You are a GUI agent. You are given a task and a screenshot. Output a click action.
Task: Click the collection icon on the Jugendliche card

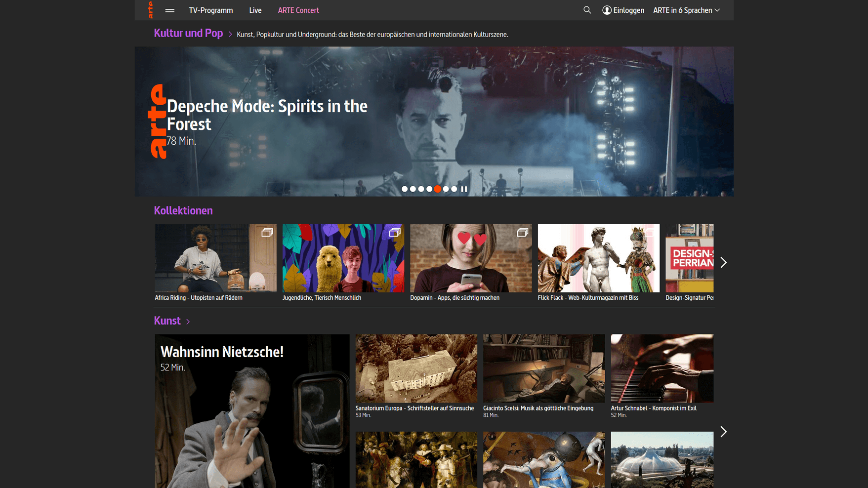[x=395, y=232]
